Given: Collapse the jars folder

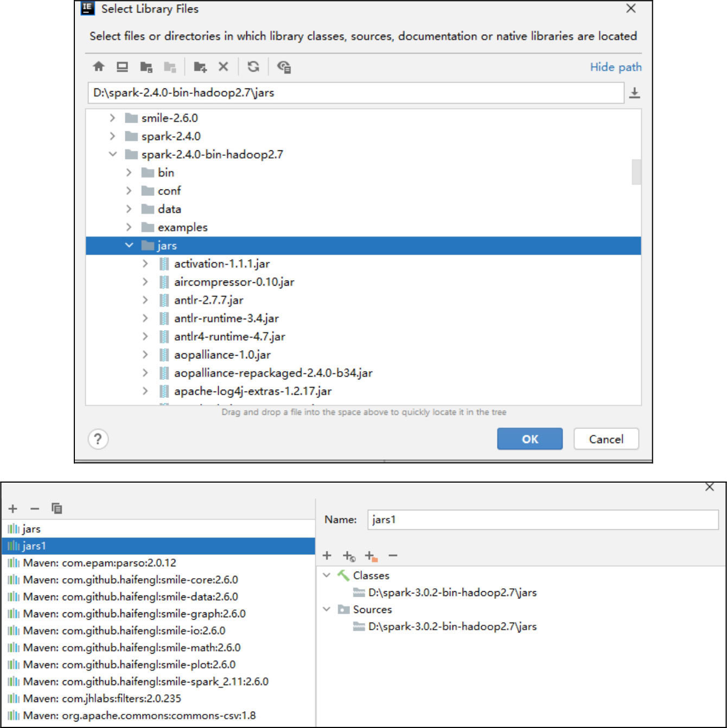Looking at the screenshot, I should pyautogui.click(x=129, y=245).
